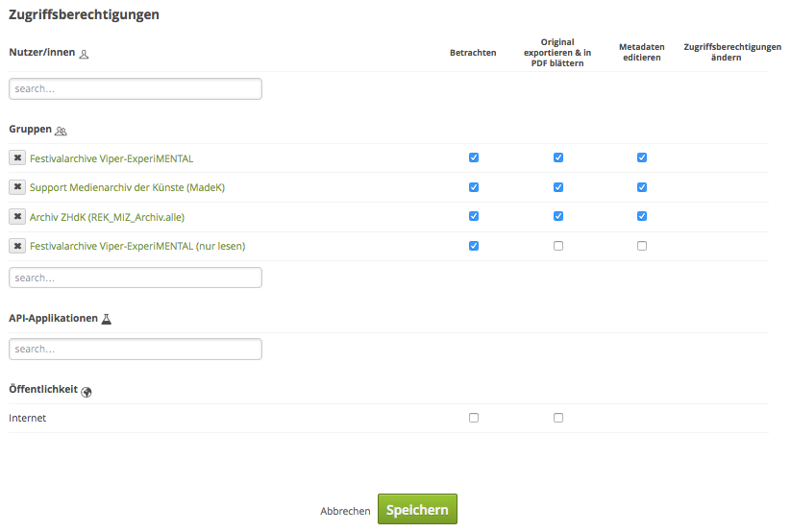The height and width of the screenshot is (532, 791).
Task: Uncheck original export for Festivalarchive Viper-ExperiMENTAL
Action: coord(558,157)
